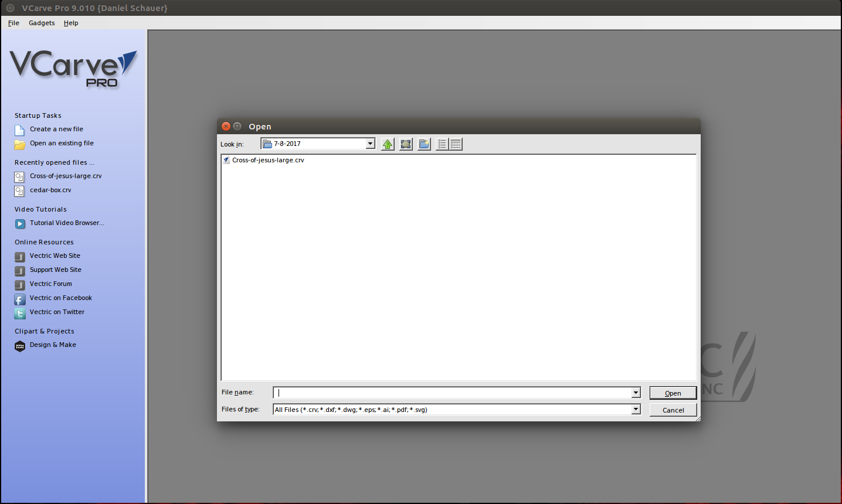Switch to detail view in the file dialog
842x504 pixels.
click(456, 144)
